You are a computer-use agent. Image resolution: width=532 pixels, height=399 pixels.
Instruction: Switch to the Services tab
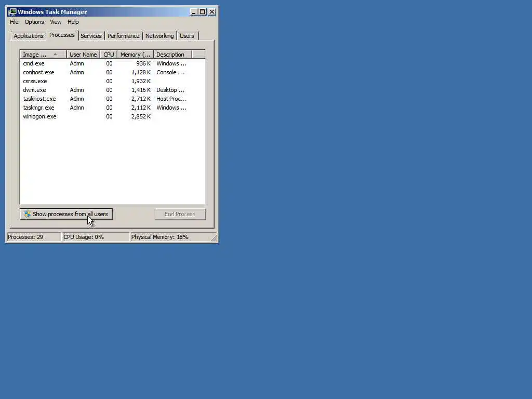91,36
